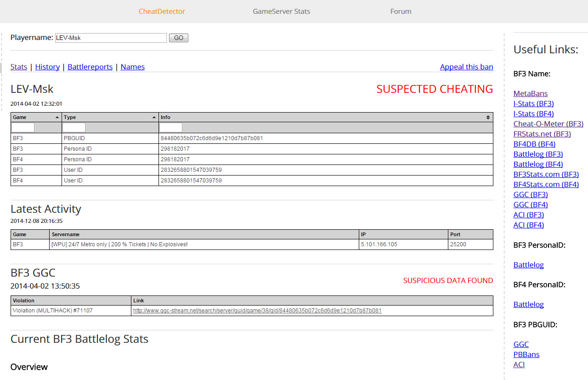The image size is (588, 380).
Task: Click the Type column filter box
Action: point(74,128)
